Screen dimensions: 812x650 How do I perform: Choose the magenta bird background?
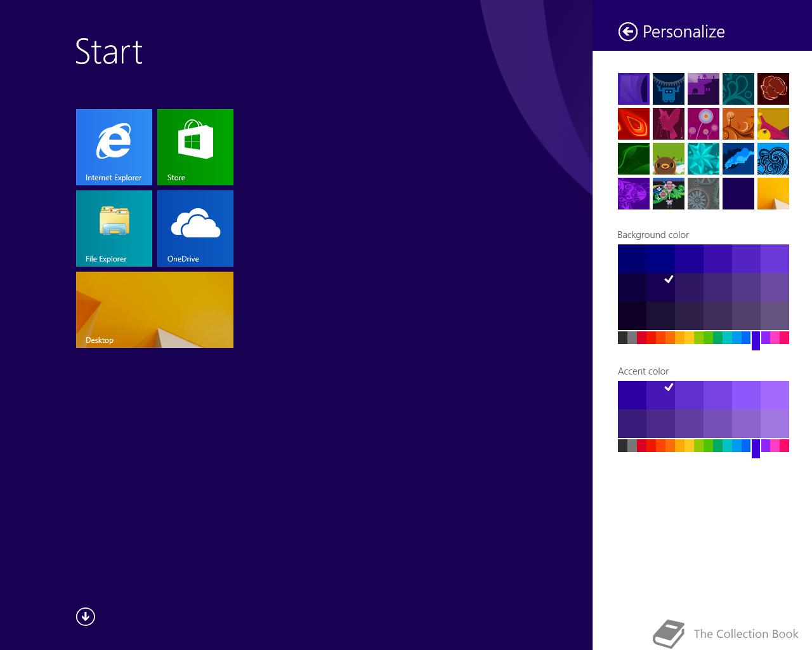pyautogui.click(x=669, y=124)
